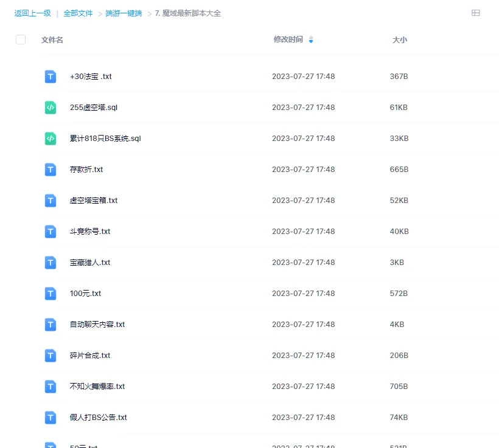Switch to grid view layout
The width and height of the screenshot is (499, 448).
[475, 13]
